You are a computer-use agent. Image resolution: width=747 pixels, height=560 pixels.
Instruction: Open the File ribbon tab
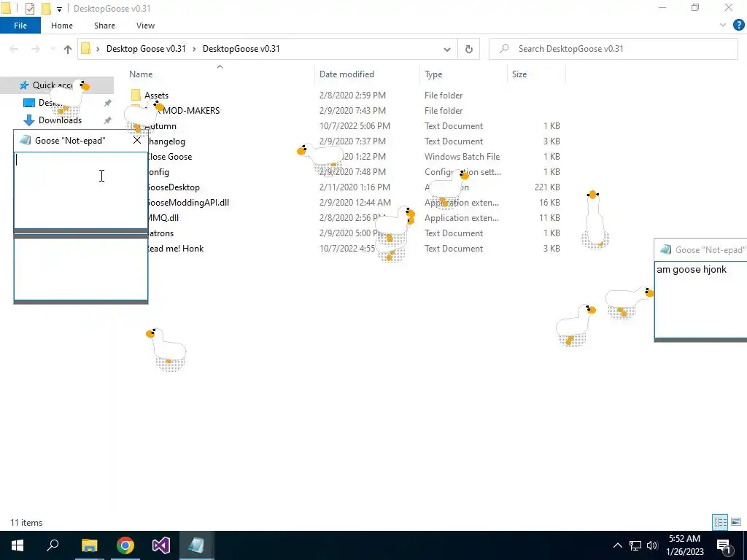pyautogui.click(x=20, y=26)
